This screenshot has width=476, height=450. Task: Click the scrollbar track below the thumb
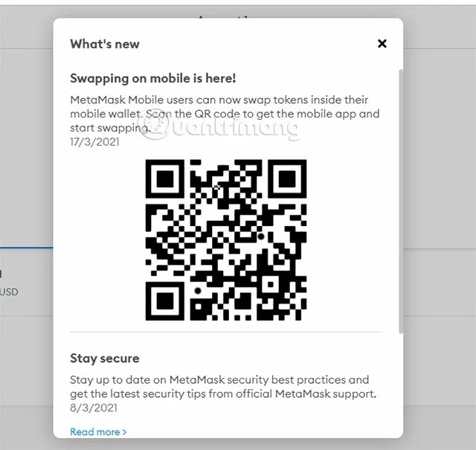[x=401, y=382]
